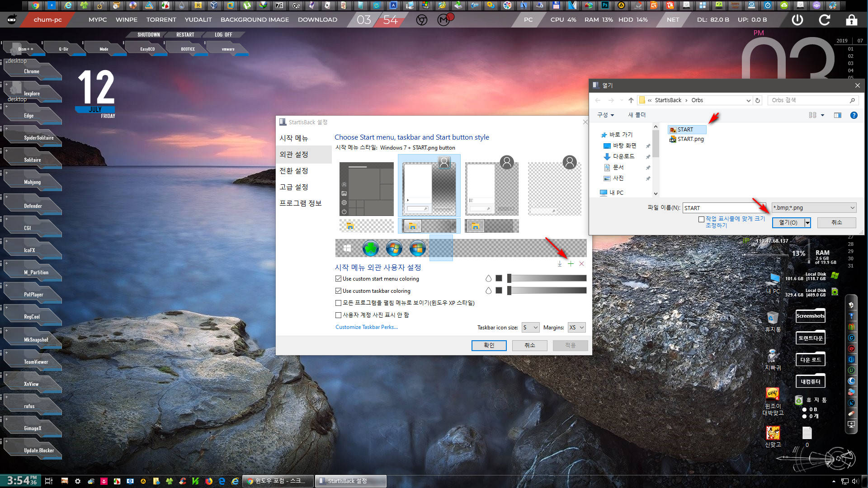The width and height of the screenshot is (868, 488).
Task: Open the recycle bin desktop icon
Action: (x=773, y=321)
